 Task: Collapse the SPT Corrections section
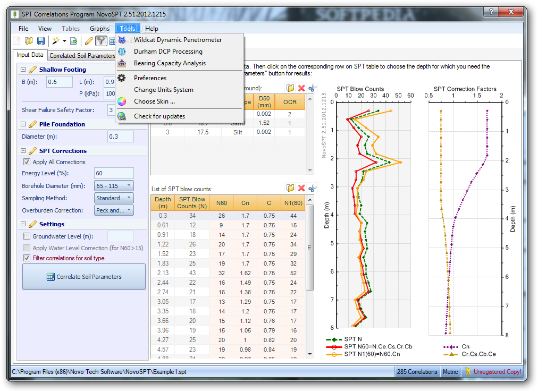[23, 150]
